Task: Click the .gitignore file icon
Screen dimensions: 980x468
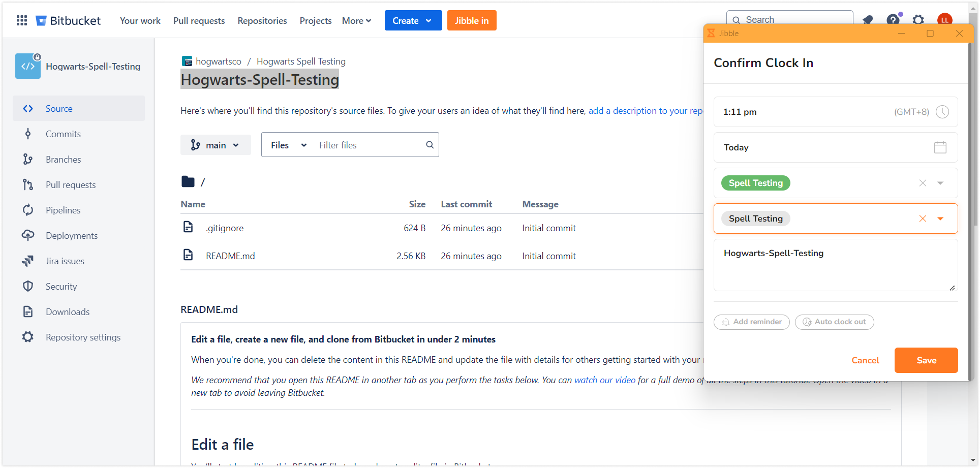Action: click(x=188, y=227)
